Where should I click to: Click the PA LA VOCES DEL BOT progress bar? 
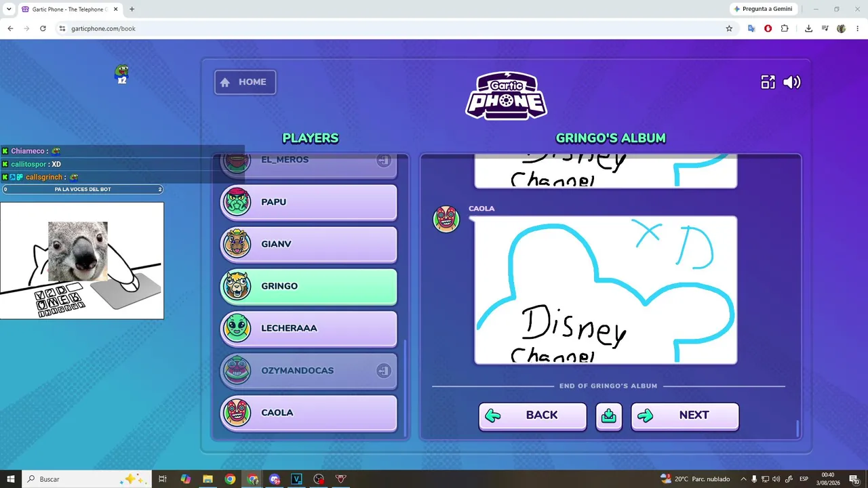82,189
